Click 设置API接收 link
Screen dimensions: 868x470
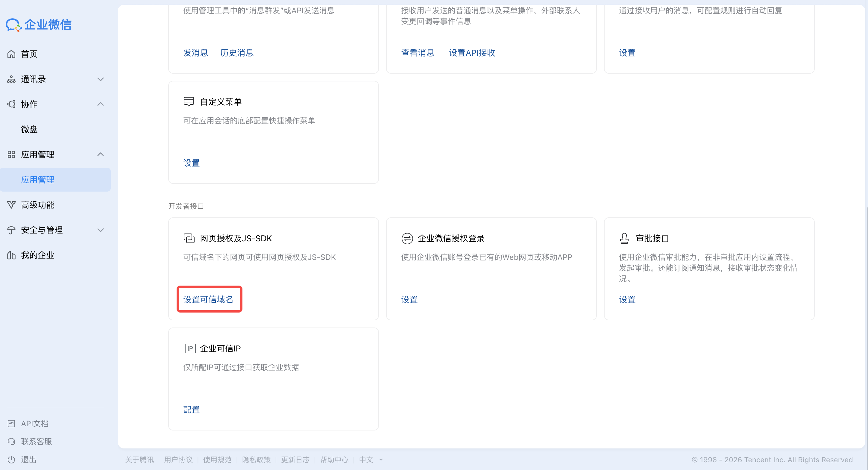click(x=472, y=53)
